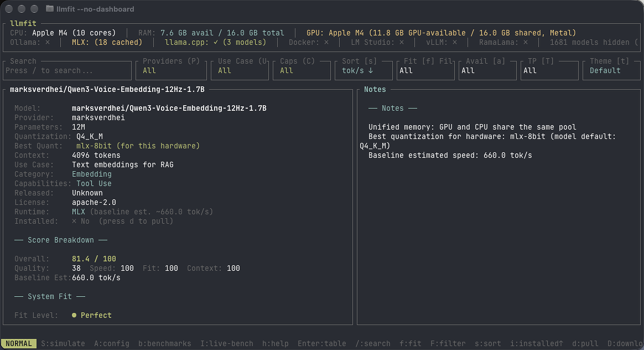Click the Quality score 38
This screenshot has height=350, width=644.
tap(76, 268)
